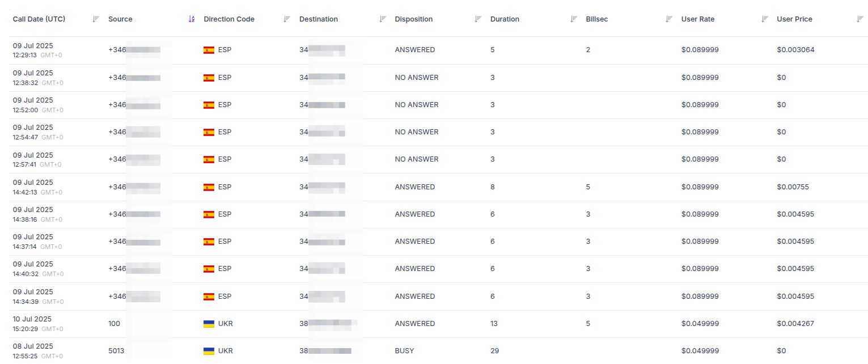Toggle the active Source column sort icon
The width and height of the screenshot is (868, 364).
(x=192, y=19)
